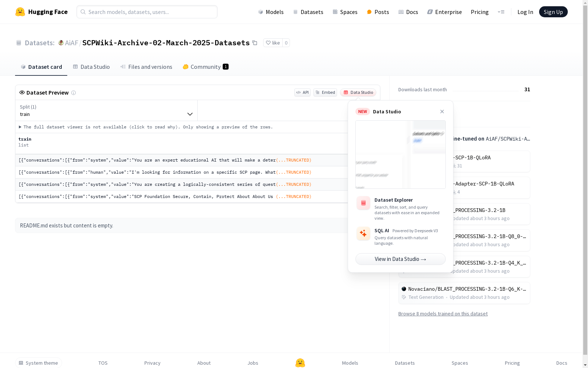Open the like count showing 0

click(286, 43)
